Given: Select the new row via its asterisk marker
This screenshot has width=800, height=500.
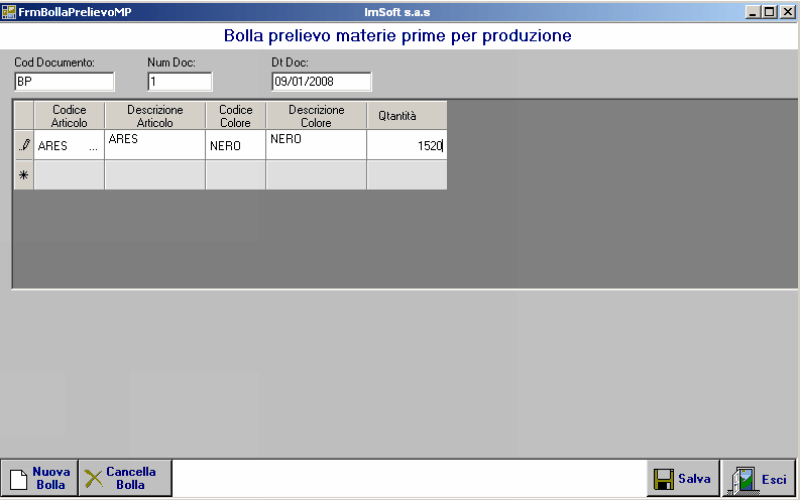Looking at the screenshot, I should click(x=23, y=175).
